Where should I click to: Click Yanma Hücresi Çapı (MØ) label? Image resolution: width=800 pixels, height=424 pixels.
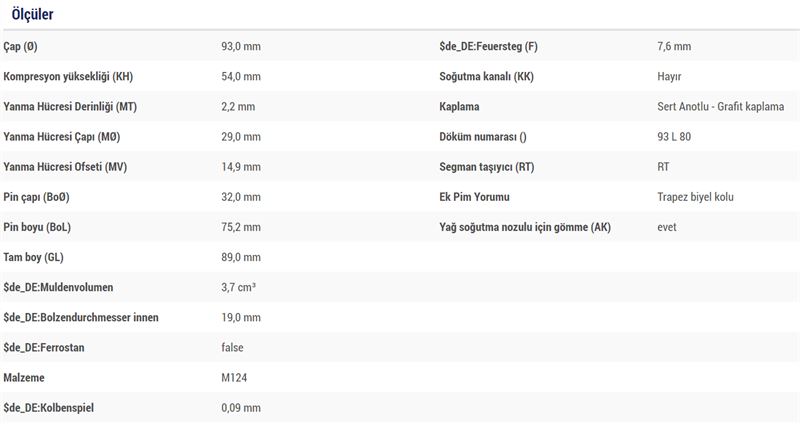(62, 137)
